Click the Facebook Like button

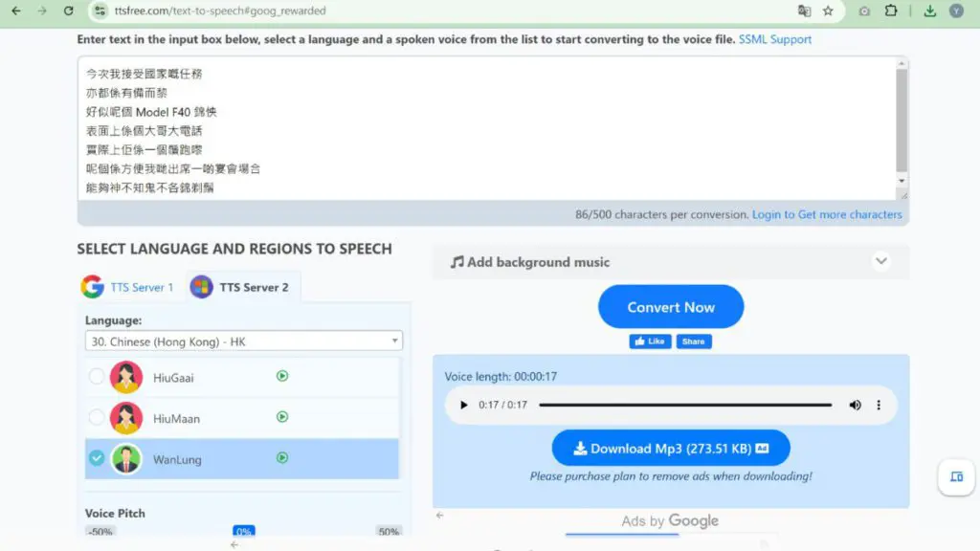(649, 341)
